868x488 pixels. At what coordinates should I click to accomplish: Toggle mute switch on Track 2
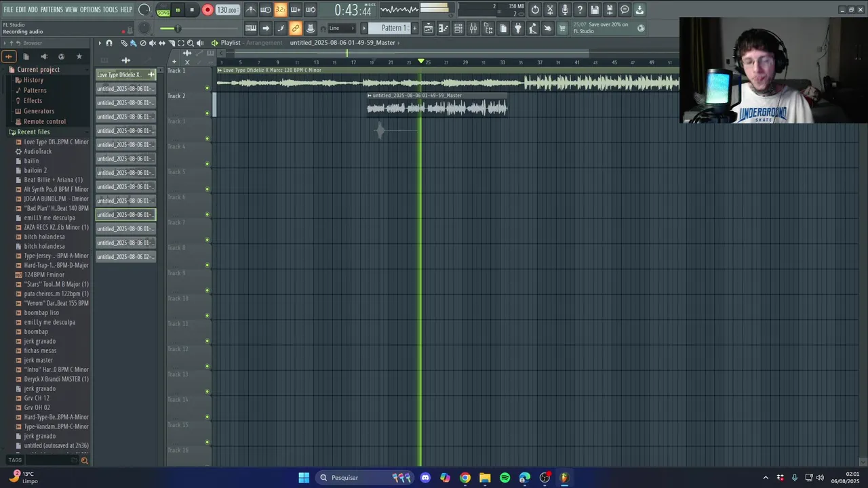pyautogui.click(x=208, y=113)
